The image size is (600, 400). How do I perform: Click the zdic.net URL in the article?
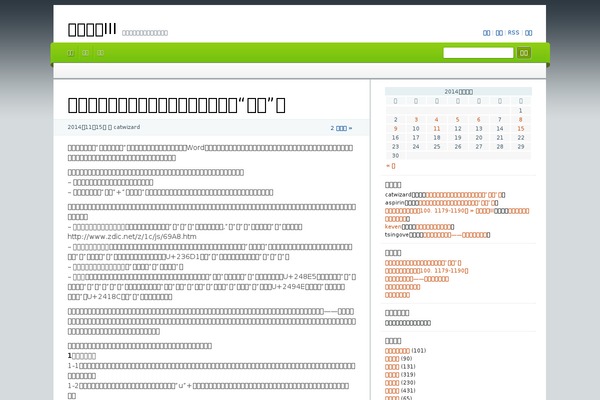click(x=132, y=237)
